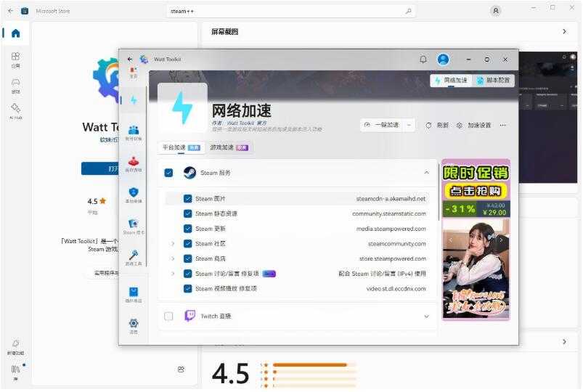The image size is (583, 392).
Task: Expand the Steam 社区 row arrow
Action: tap(173, 244)
